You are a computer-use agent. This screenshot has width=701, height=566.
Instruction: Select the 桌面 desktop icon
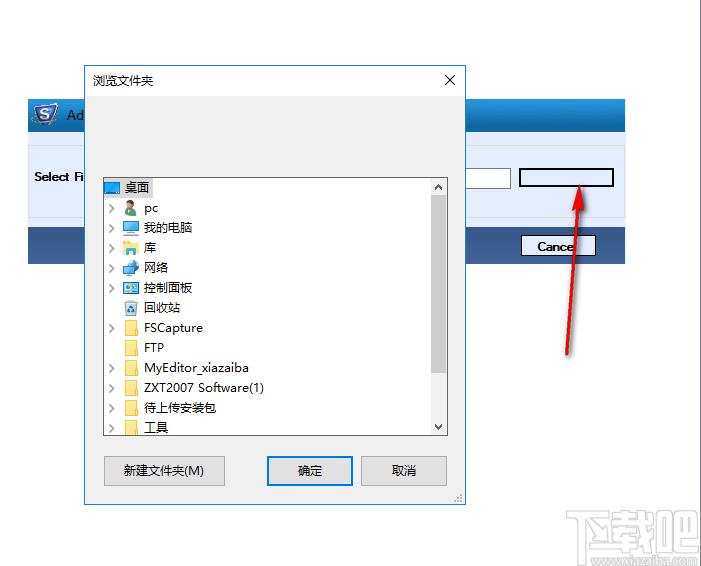click(112, 188)
